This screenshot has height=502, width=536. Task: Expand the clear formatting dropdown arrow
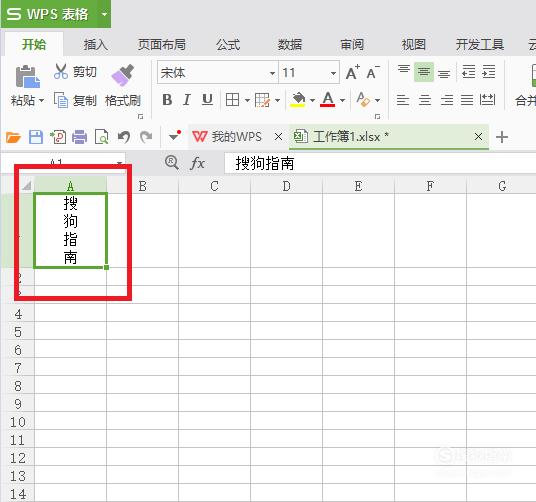point(377,100)
